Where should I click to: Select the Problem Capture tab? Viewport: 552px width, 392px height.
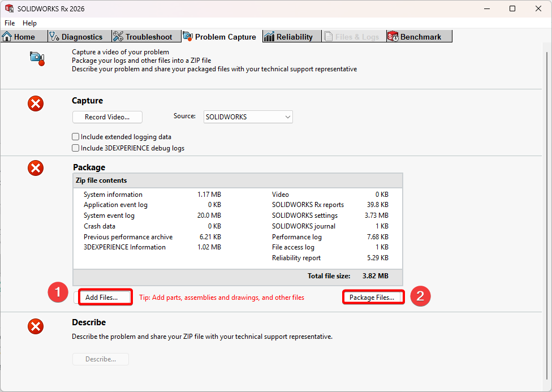pyautogui.click(x=222, y=37)
